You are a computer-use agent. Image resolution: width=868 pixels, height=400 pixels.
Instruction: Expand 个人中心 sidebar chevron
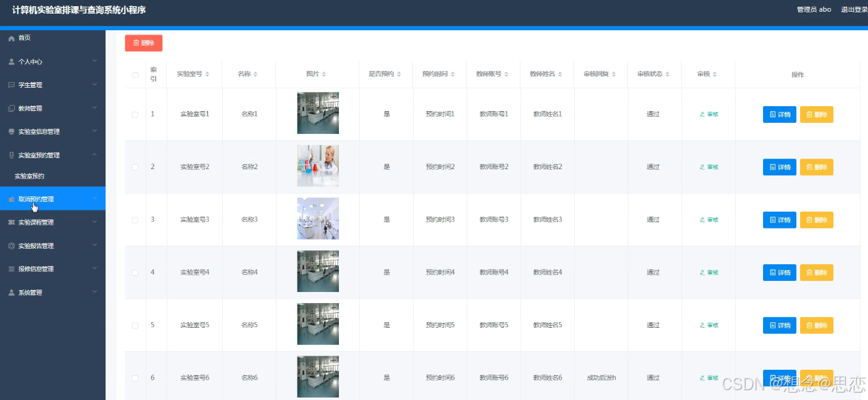[94, 61]
